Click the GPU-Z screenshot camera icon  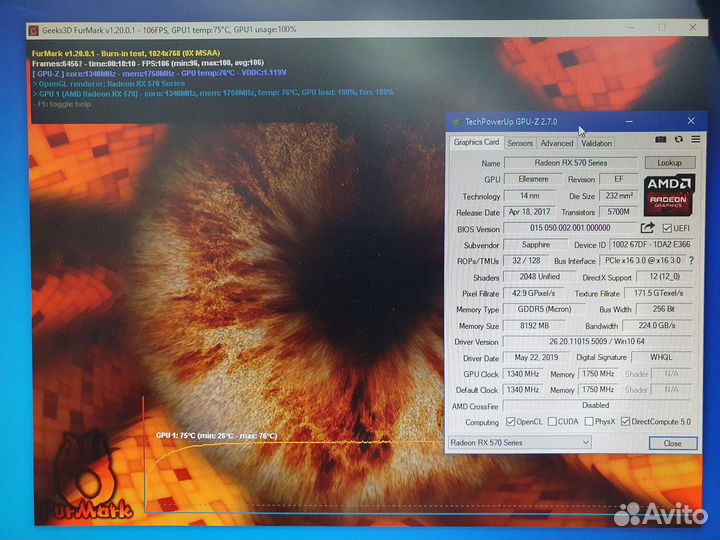coord(660,139)
